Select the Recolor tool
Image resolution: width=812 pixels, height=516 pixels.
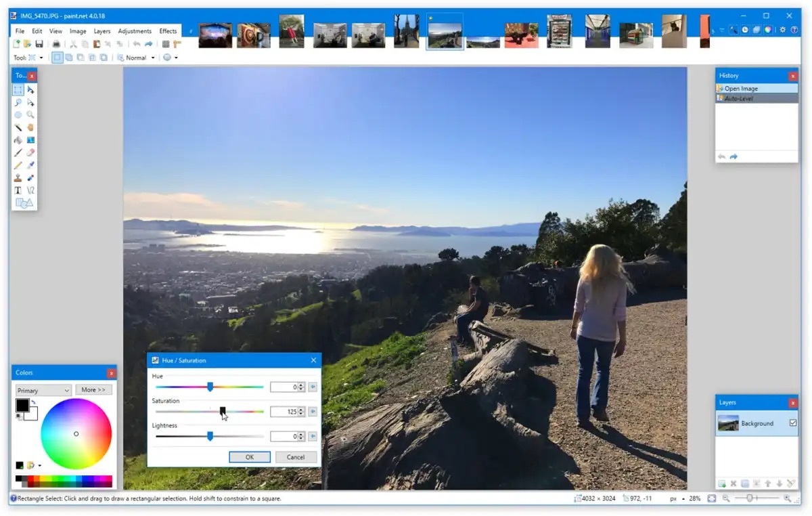(30, 177)
